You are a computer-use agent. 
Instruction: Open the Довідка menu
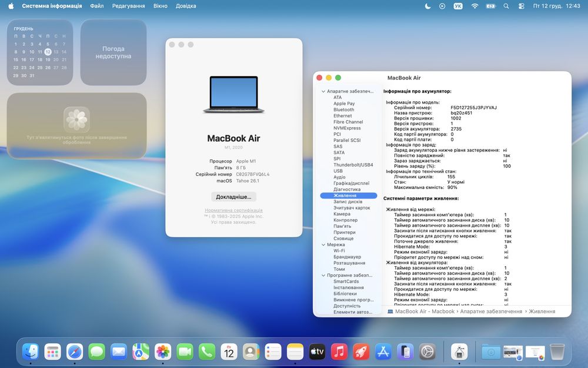point(186,6)
